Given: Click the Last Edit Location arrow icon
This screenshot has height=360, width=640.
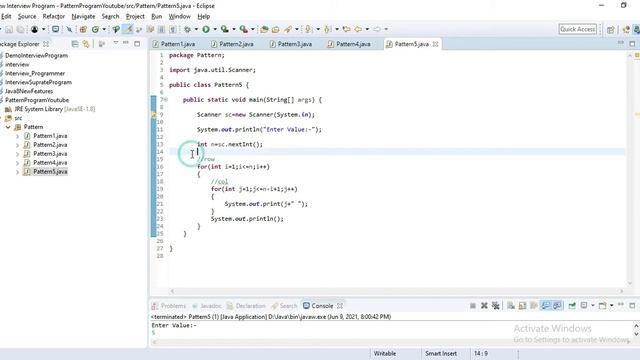Looking at the screenshot, I should (347, 29).
